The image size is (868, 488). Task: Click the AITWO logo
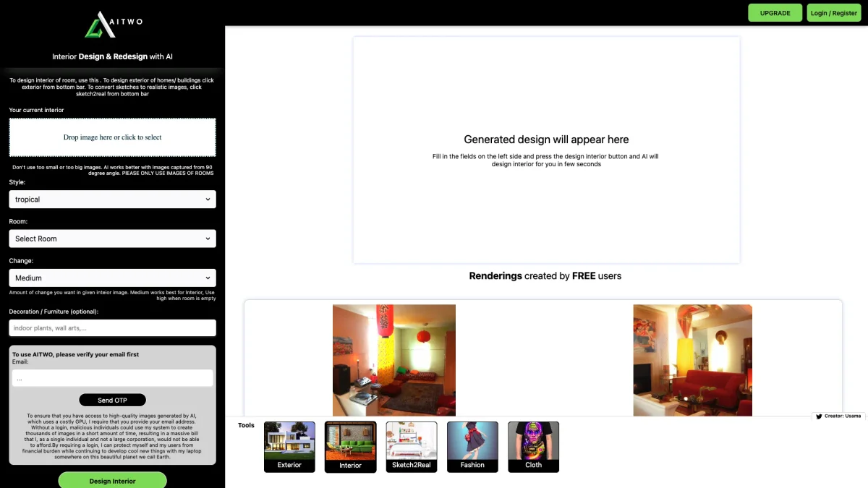point(113,24)
